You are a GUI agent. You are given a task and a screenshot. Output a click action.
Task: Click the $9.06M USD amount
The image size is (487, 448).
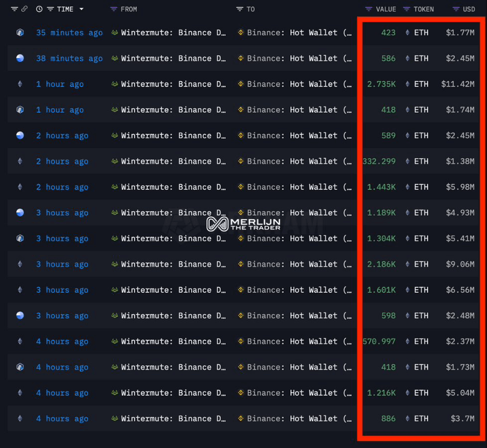coord(461,264)
